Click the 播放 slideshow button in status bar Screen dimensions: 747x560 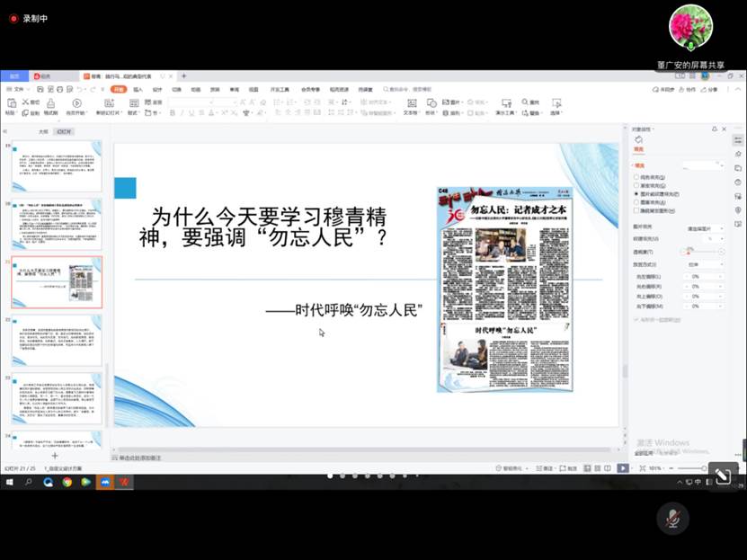623,467
